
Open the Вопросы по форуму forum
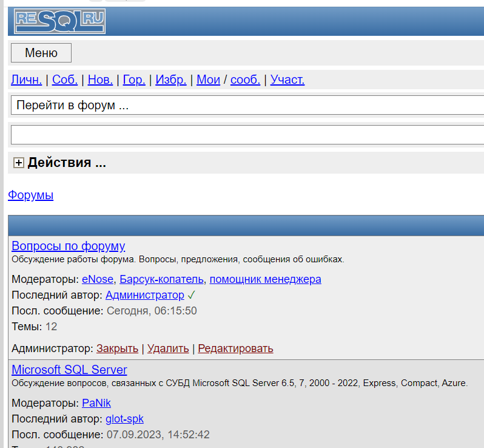[68, 246]
